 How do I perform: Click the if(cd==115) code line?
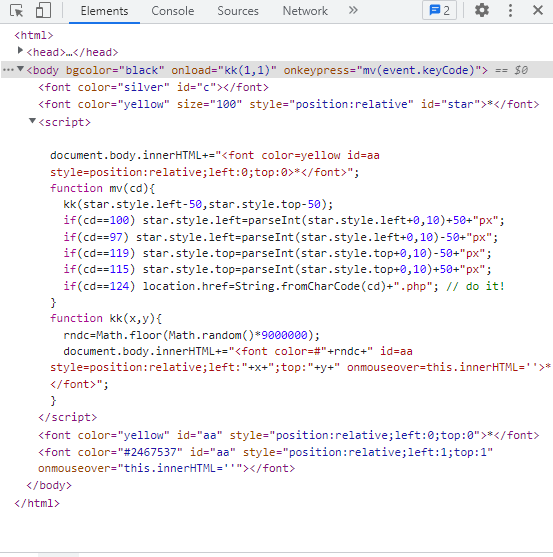(x=277, y=269)
